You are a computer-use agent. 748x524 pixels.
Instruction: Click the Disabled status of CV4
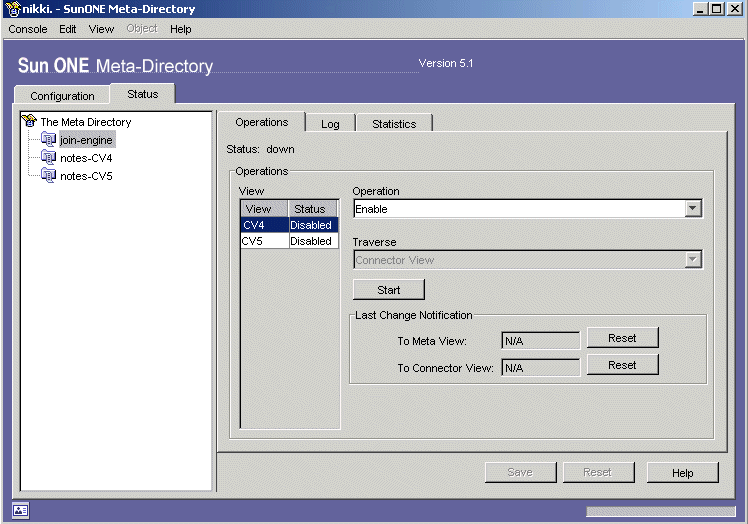pos(313,225)
